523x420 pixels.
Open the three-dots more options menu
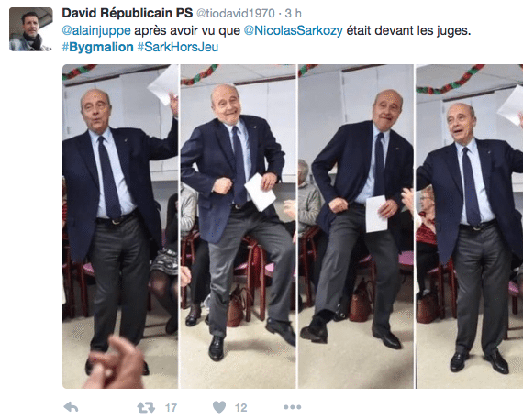(292, 407)
